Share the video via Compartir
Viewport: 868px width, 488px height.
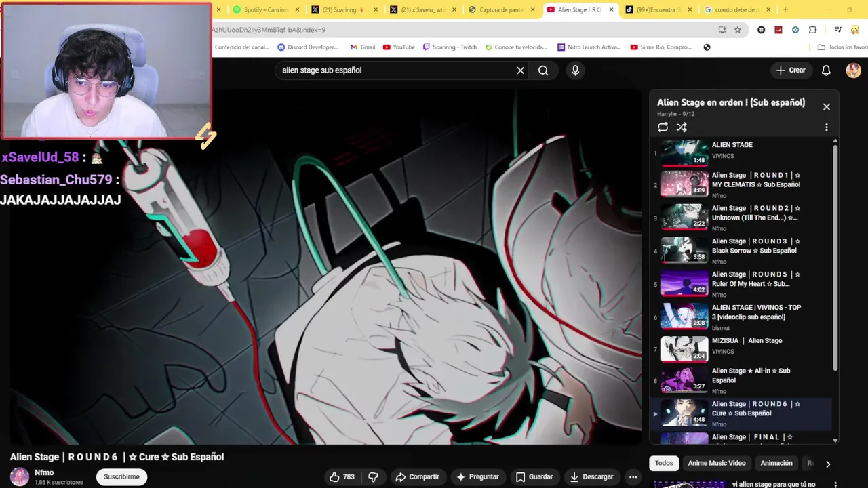coord(418,477)
